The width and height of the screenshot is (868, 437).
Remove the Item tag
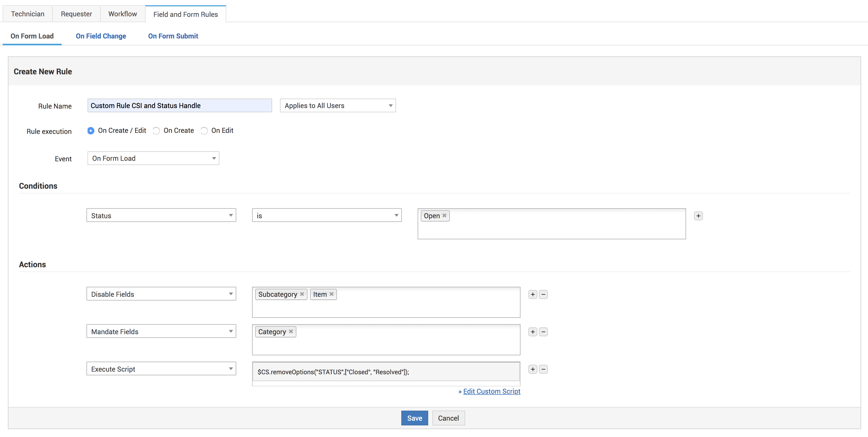[x=332, y=294]
